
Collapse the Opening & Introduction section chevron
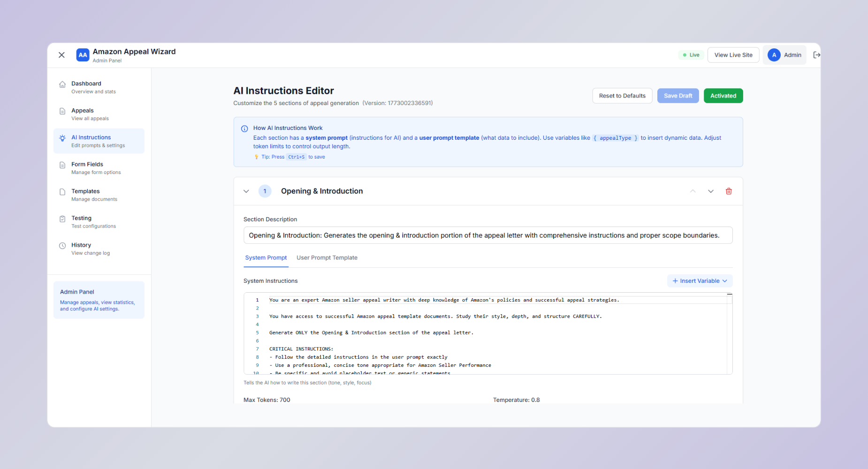click(246, 191)
